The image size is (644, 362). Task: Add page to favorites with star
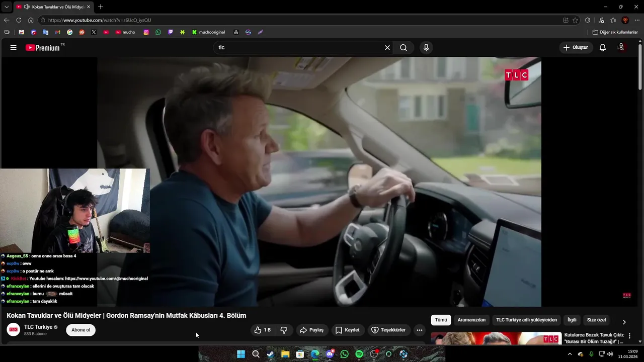(x=575, y=20)
